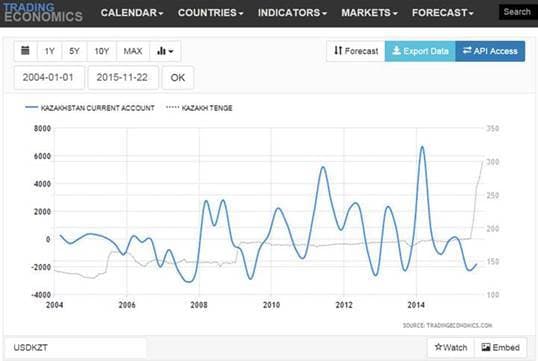Viewport: 538px width, 361px height.
Task: Expand the Calendar menu
Action: [x=132, y=13]
